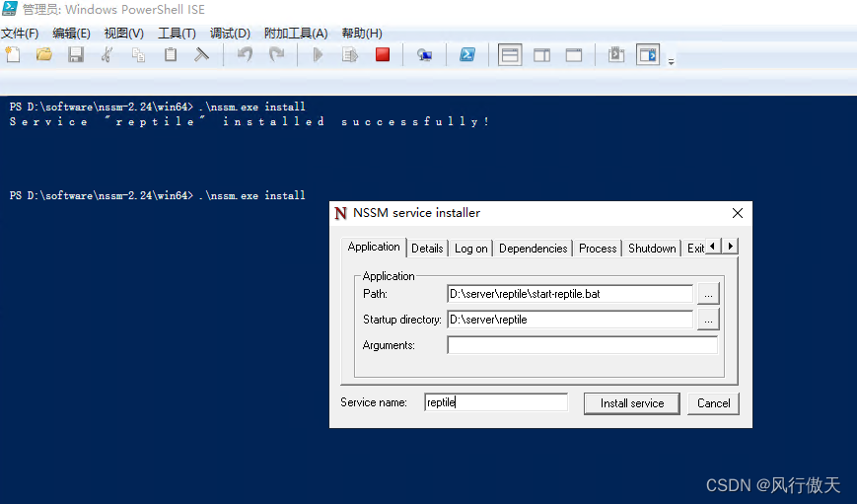Screen dimensions: 857x504
Task: Click the Service name input field
Action: pyautogui.click(x=496, y=402)
